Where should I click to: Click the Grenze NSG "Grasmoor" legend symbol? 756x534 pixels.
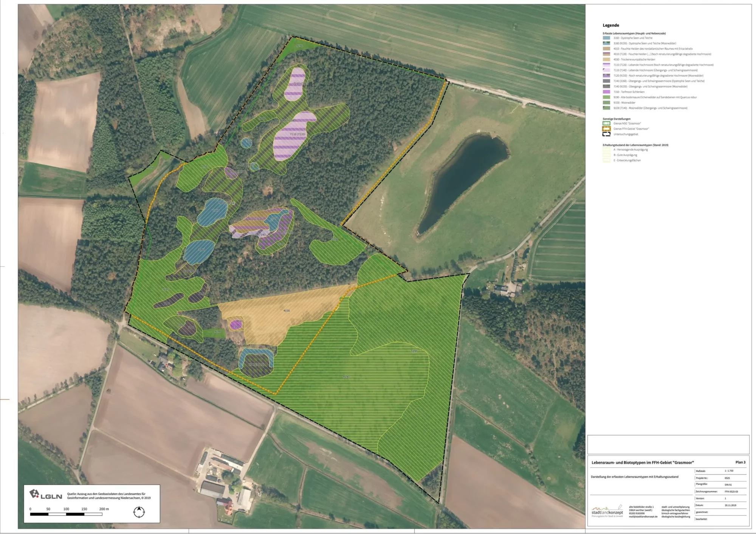606,123
